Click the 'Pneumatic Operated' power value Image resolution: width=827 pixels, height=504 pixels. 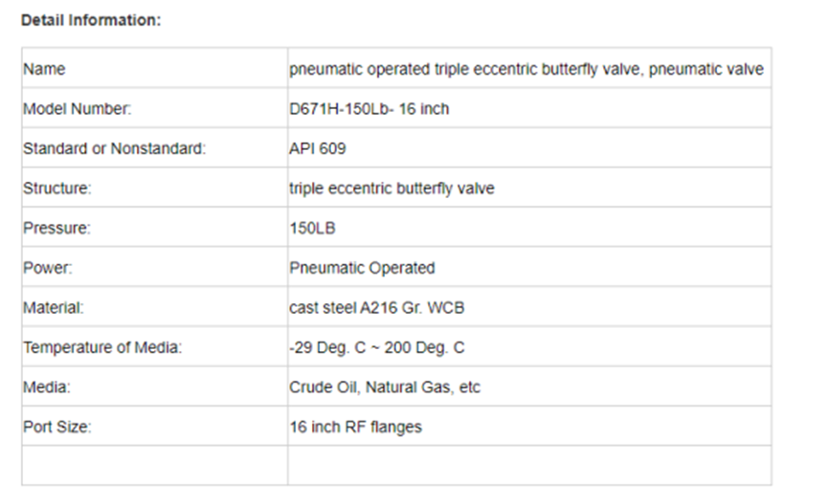click(x=362, y=269)
